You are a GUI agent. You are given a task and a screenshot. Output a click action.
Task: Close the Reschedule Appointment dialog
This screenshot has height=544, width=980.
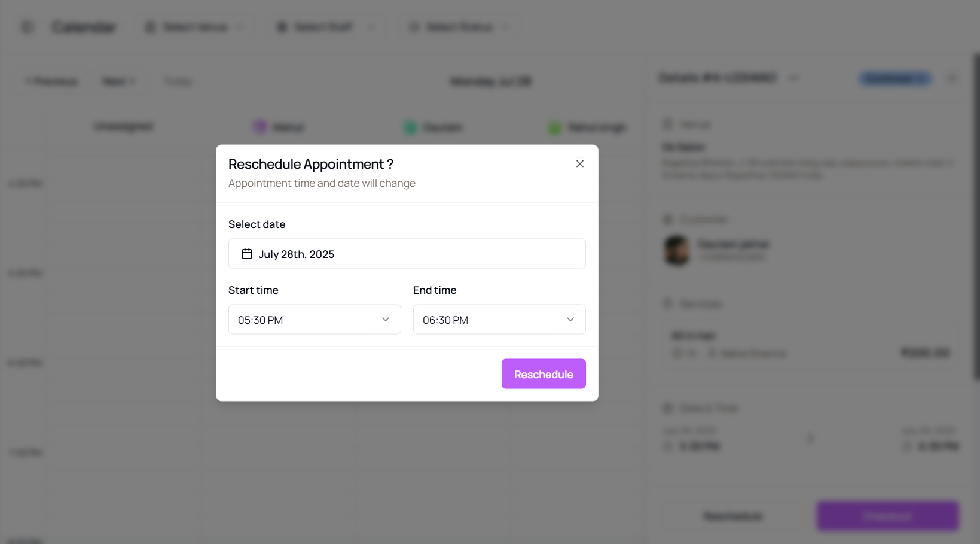579,164
